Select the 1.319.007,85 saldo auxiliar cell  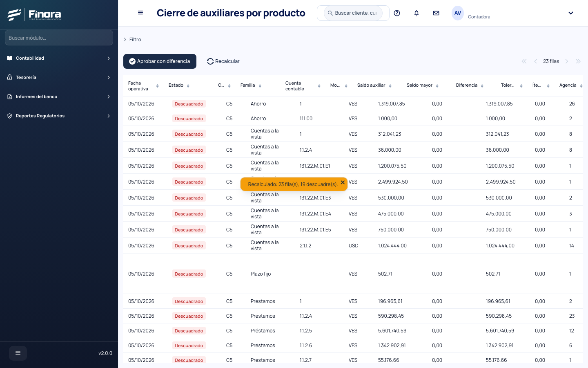point(391,104)
